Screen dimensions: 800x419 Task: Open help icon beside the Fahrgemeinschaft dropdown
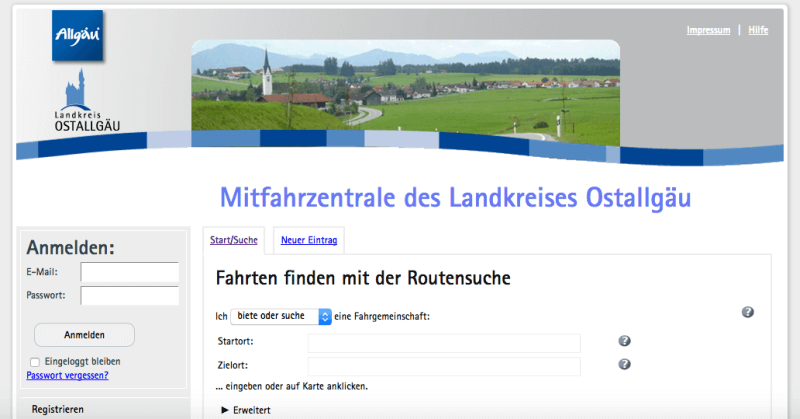click(747, 313)
